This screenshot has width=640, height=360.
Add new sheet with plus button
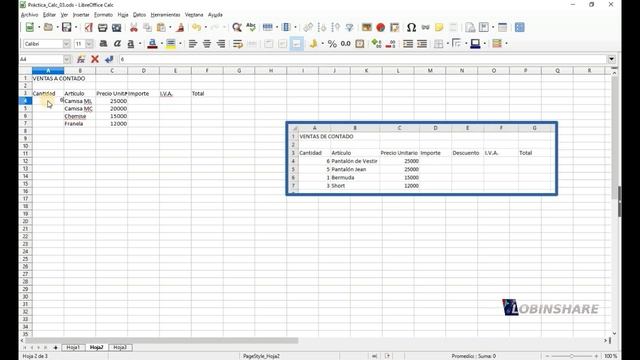coord(56,348)
